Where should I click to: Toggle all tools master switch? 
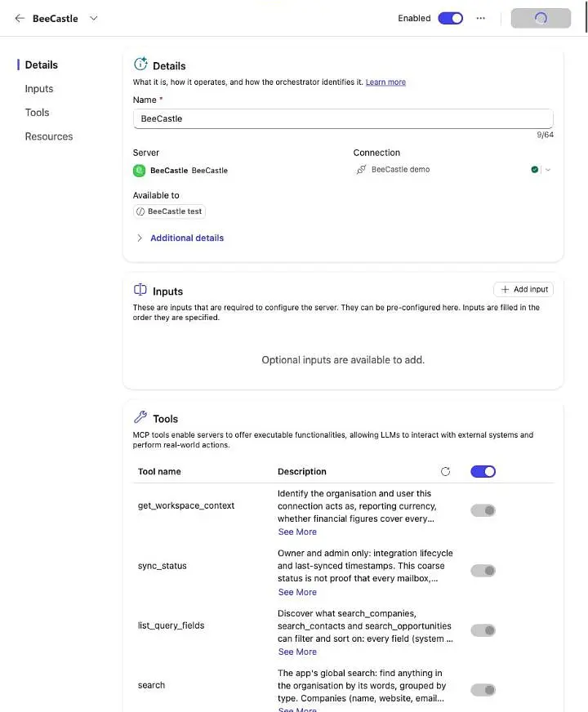483,471
